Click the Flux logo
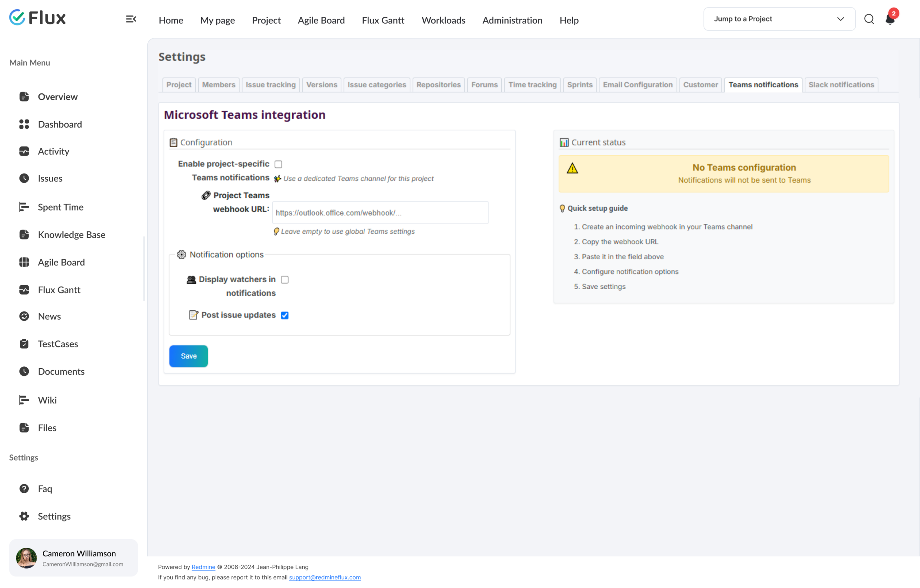 [x=37, y=18]
